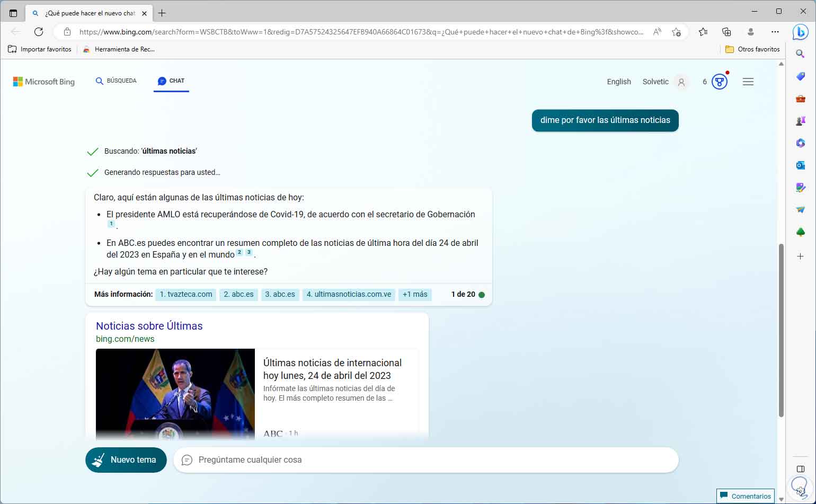Open Noticias sobre Últimas heading link
816x504 pixels.
(x=149, y=326)
